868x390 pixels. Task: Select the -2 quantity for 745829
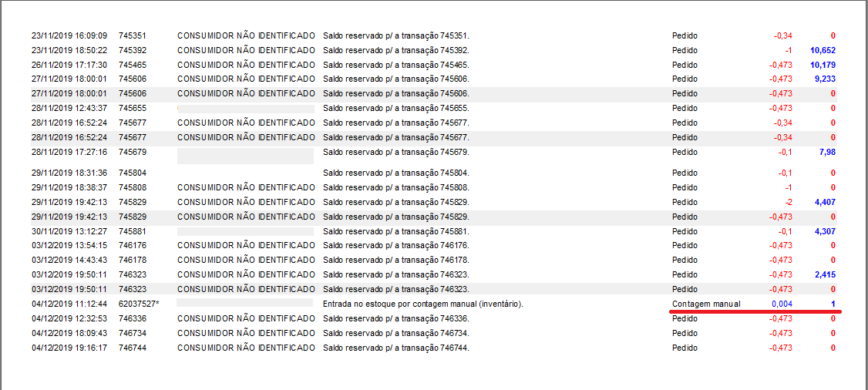click(789, 202)
